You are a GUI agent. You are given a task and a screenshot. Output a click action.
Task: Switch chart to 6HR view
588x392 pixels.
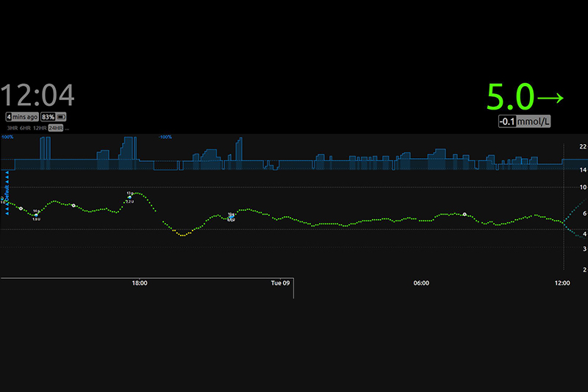click(x=25, y=128)
